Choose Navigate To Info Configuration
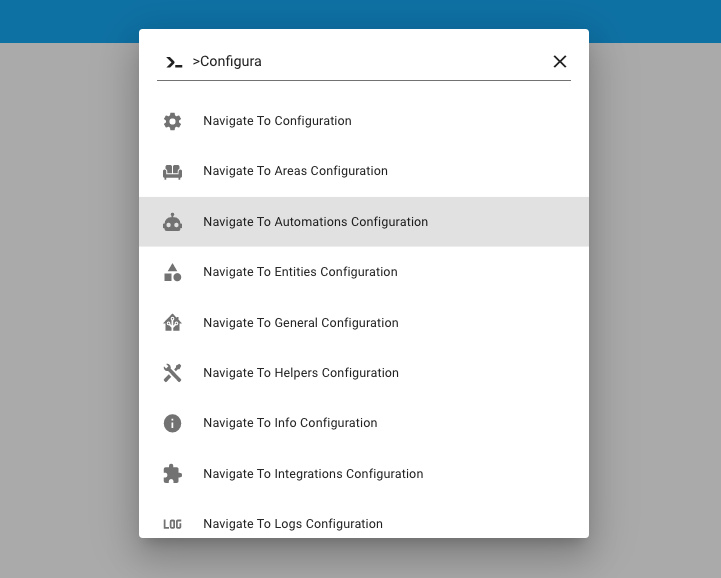Viewport: 721px width, 578px height. (x=290, y=423)
